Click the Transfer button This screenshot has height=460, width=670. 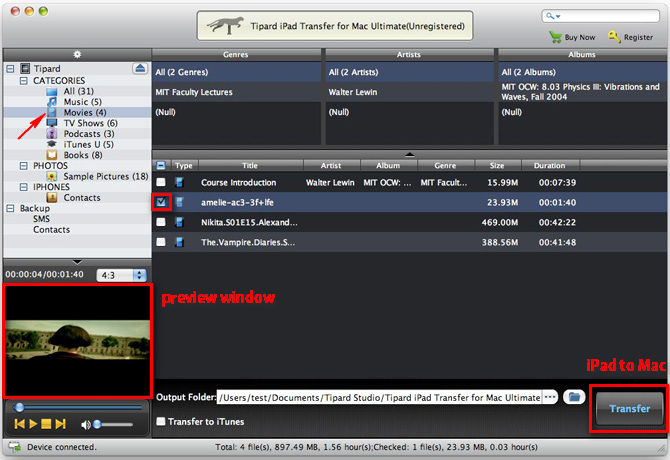click(x=629, y=408)
